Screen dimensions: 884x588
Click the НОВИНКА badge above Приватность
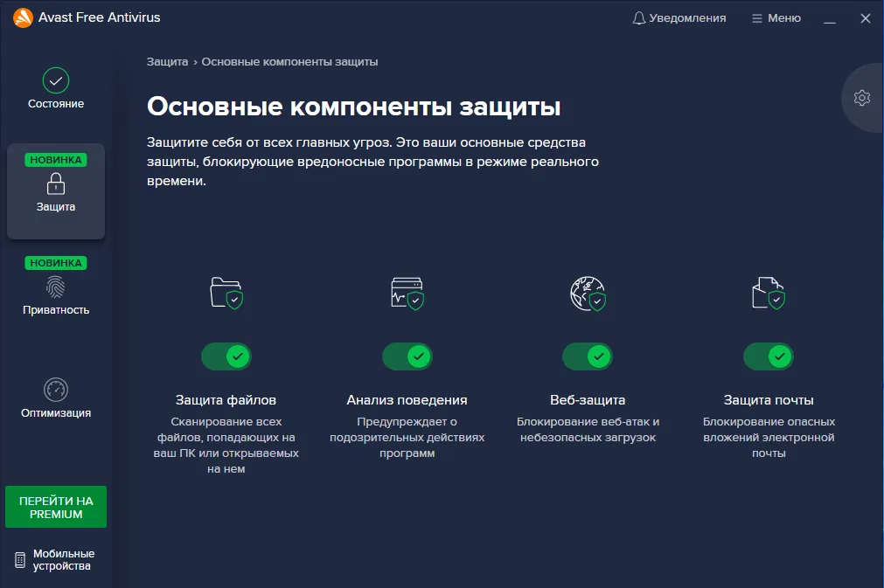pos(56,263)
